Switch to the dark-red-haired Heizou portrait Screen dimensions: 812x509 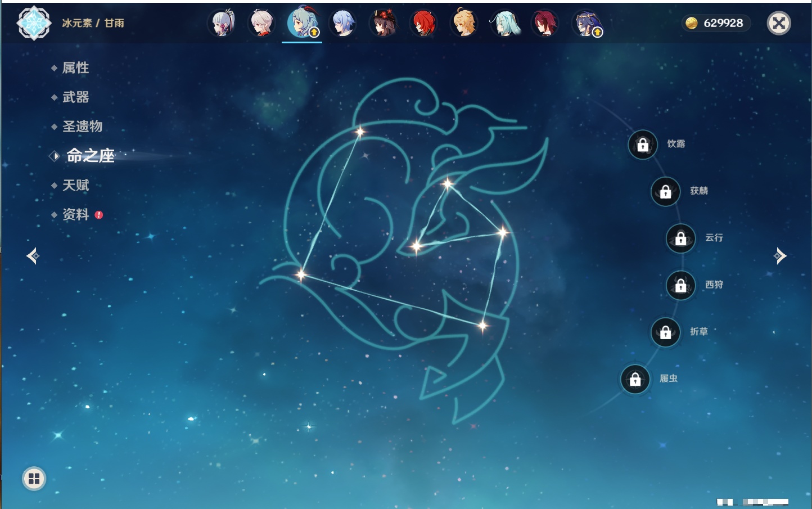(x=545, y=23)
